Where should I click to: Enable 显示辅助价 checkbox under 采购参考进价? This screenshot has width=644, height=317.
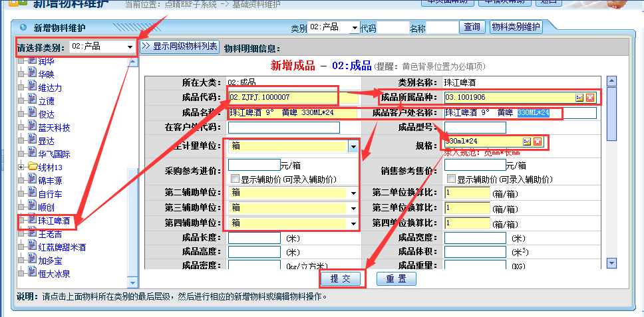pyautogui.click(x=235, y=179)
